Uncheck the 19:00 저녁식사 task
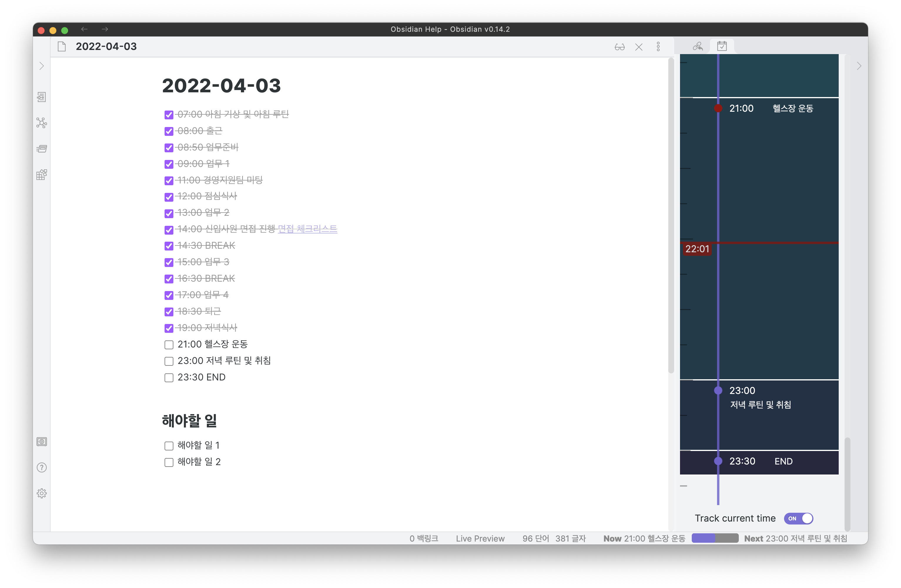Screen dimensions: 901x588 [169, 328]
